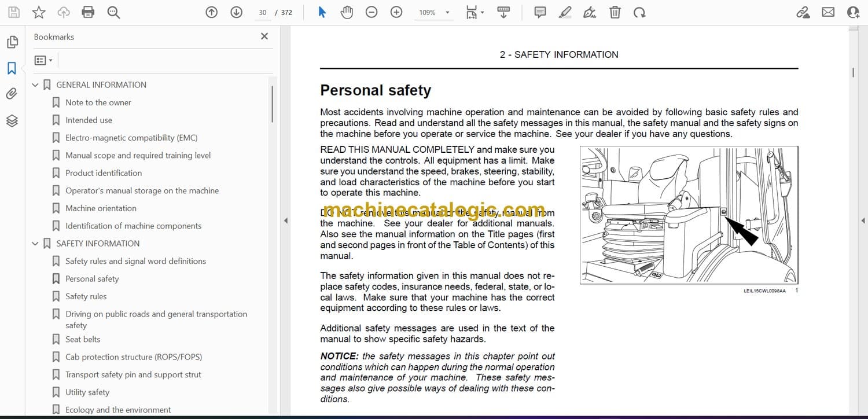The width and height of the screenshot is (868, 419).
Task: Open the Attachments paperclip panel
Action: 12,94
